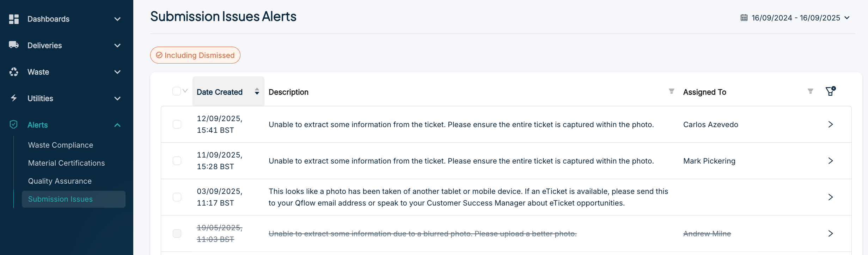Click the Alerts shield icon

click(x=14, y=125)
